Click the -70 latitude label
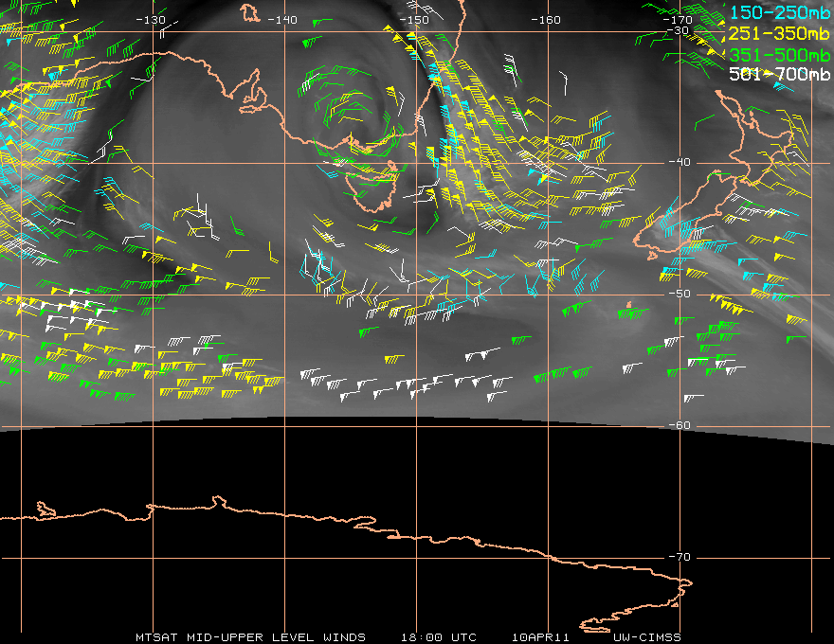The height and width of the screenshot is (644, 834). [680, 557]
